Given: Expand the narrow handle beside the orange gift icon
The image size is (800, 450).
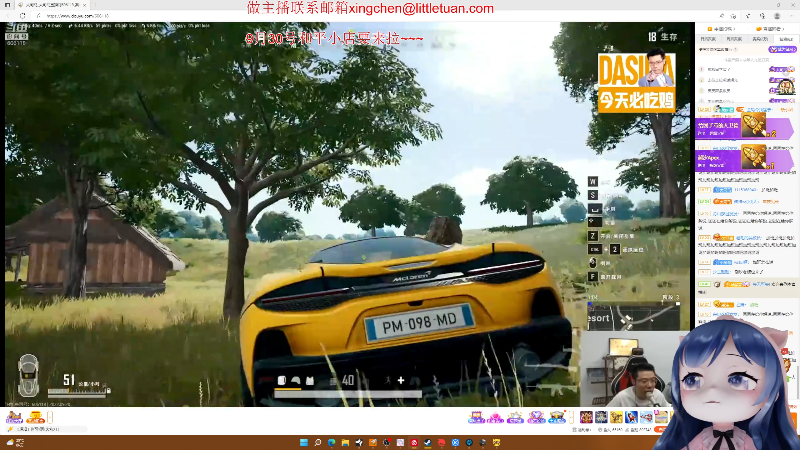Looking at the screenshot, I should [x=50, y=417].
